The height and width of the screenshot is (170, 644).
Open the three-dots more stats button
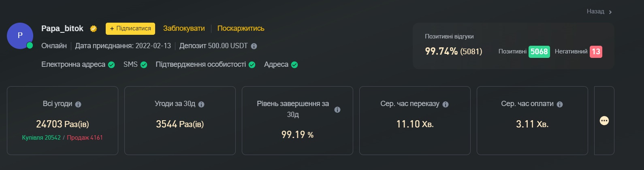(x=604, y=121)
